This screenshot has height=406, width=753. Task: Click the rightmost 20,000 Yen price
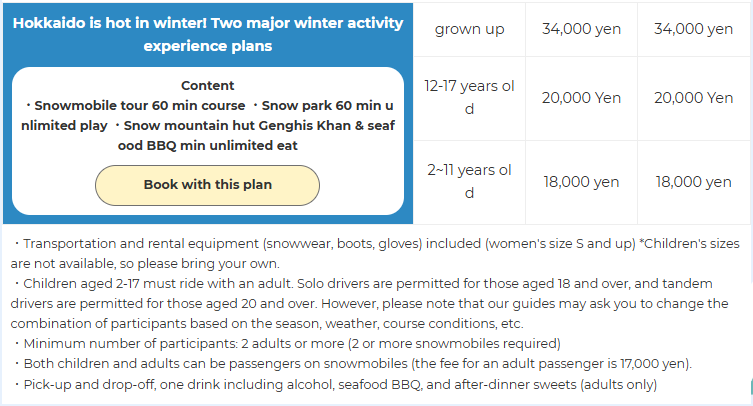tap(693, 98)
